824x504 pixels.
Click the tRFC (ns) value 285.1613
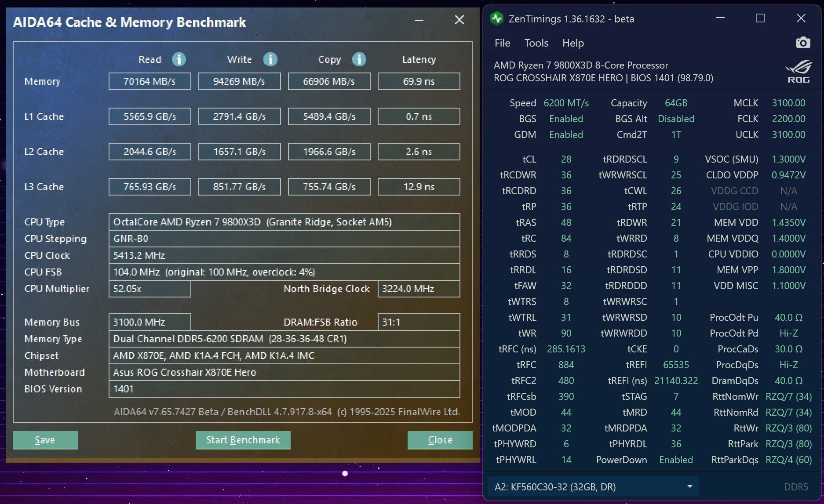coord(566,349)
